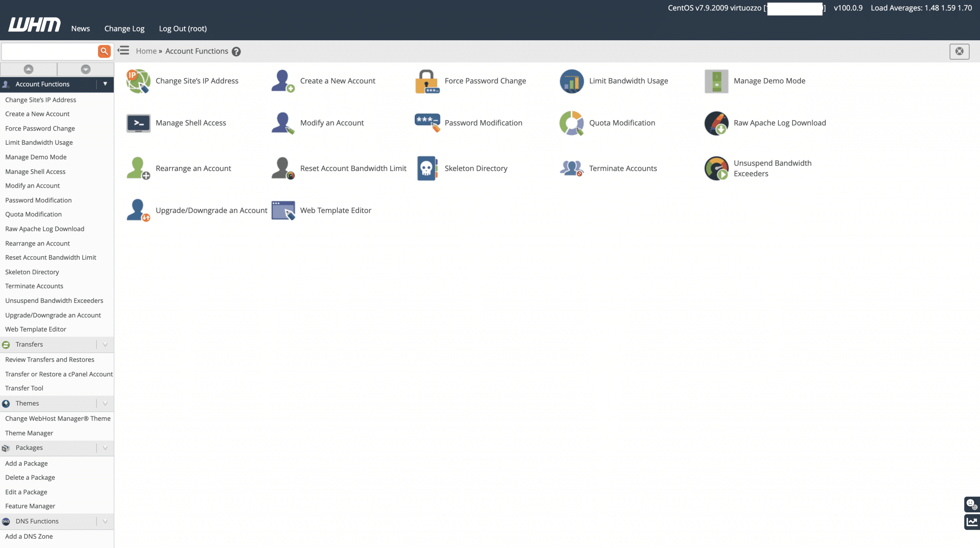This screenshot has height=548, width=980.
Task: Click Log Out (root)
Action: pos(183,28)
